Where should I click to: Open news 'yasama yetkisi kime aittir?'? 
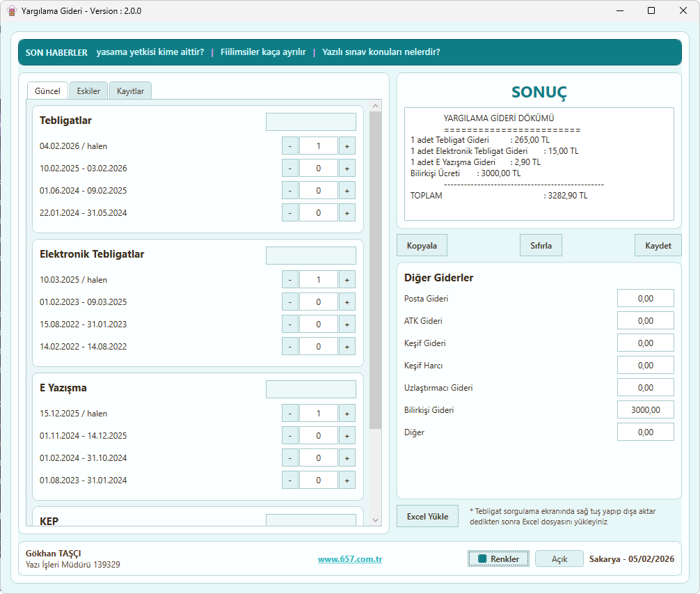coord(150,52)
